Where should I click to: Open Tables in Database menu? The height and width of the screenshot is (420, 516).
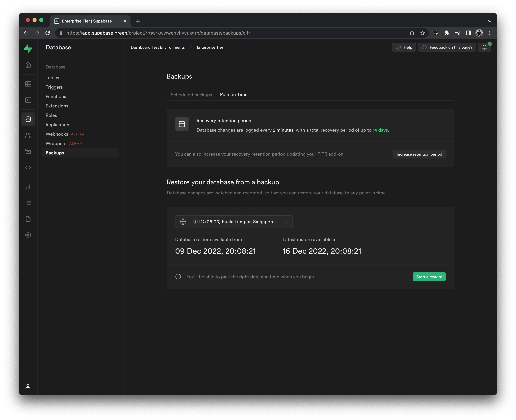pyautogui.click(x=52, y=78)
